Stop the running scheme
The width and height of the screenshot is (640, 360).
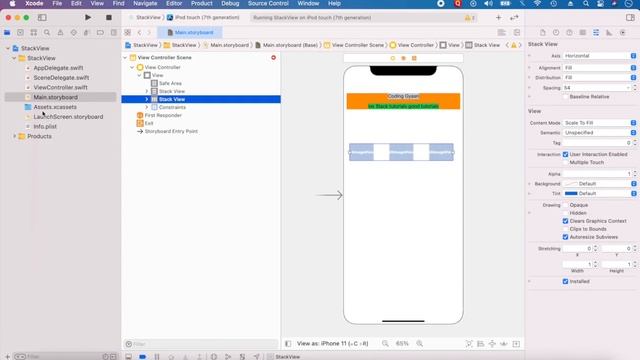109,18
